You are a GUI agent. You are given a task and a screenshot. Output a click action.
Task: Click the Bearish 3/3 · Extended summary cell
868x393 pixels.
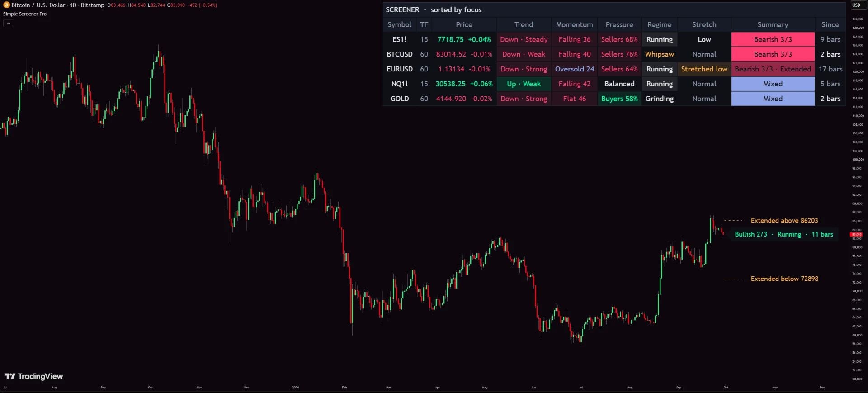point(773,69)
